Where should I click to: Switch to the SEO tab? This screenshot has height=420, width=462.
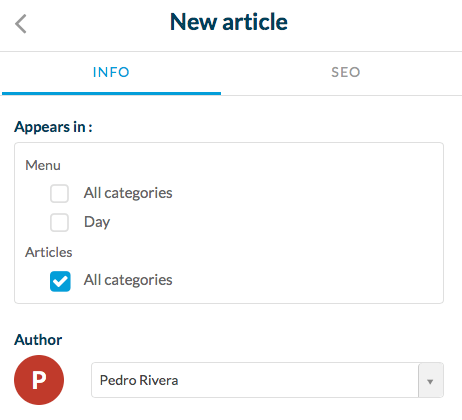tap(346, 72)
